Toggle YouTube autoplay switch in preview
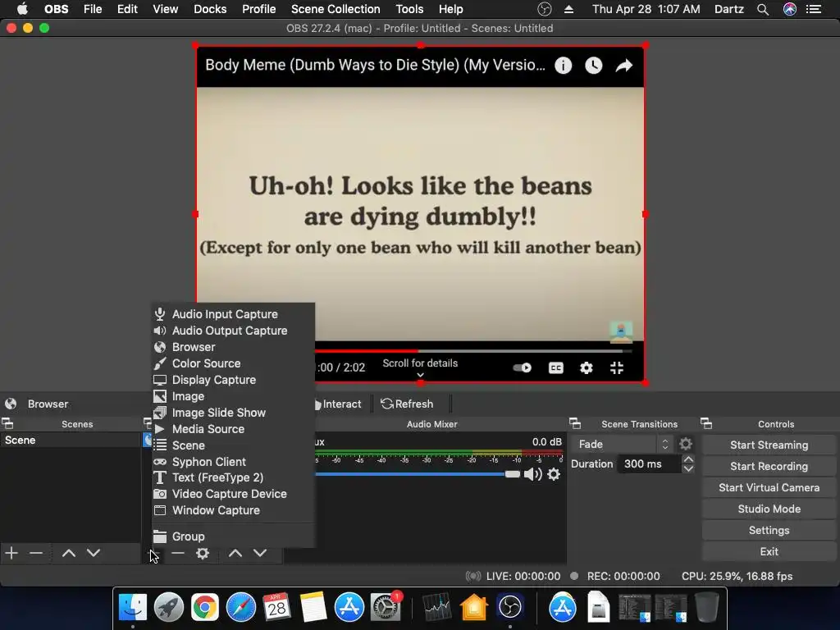 pyautogui.click(x=522, y=367)
